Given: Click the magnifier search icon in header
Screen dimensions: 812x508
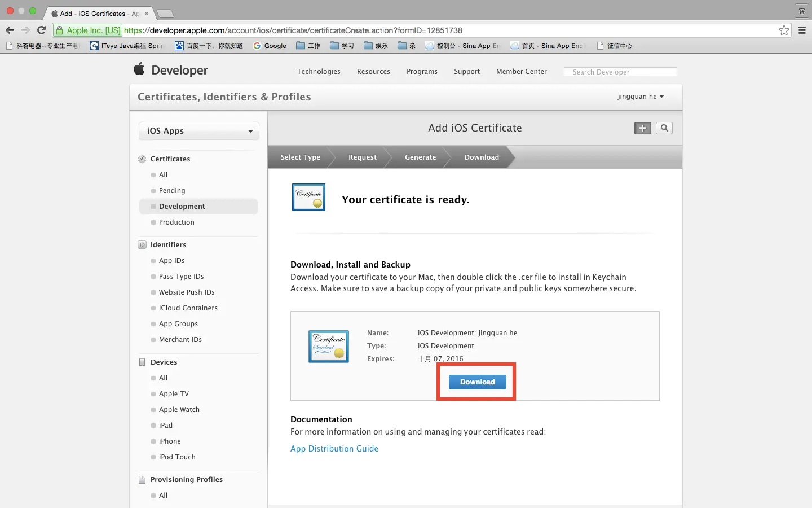Looking at the screenshot, I should (664, 128).
